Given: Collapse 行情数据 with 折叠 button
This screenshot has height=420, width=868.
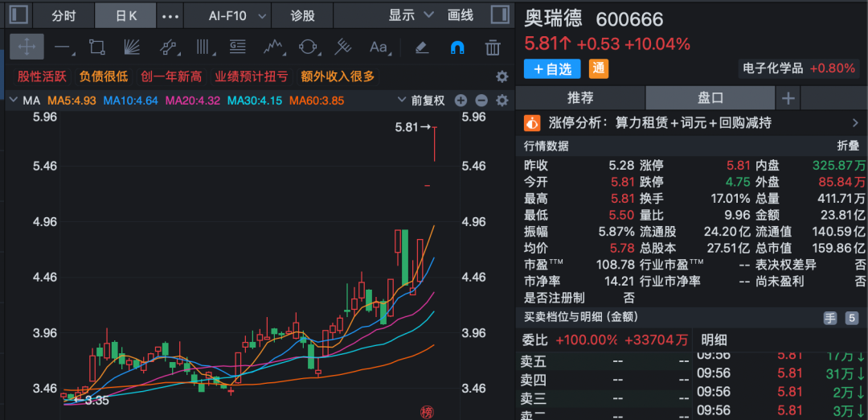Looking at the screenshot, I should pyautogui.click(x=848, y=146).
